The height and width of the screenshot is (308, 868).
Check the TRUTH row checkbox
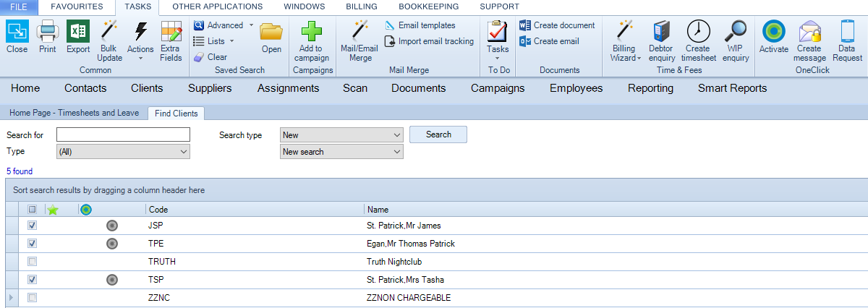(x=32, y=261)
